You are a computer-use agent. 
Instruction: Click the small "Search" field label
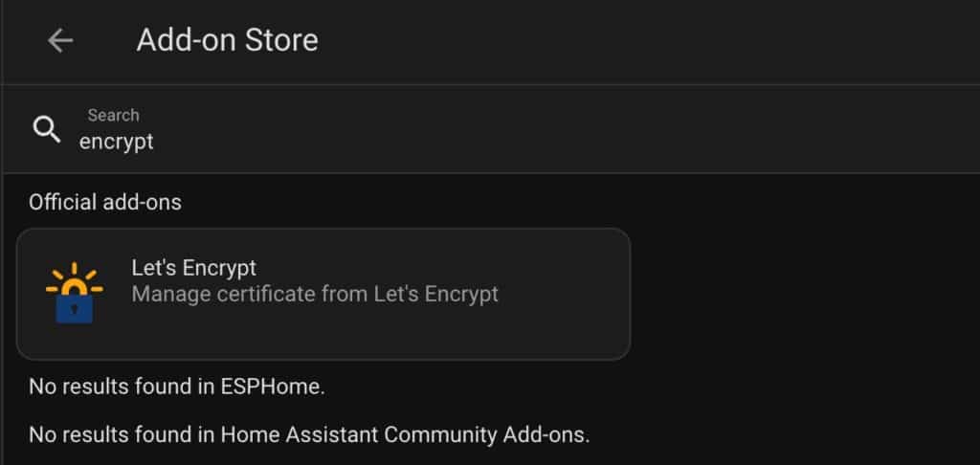pos(113,115)
